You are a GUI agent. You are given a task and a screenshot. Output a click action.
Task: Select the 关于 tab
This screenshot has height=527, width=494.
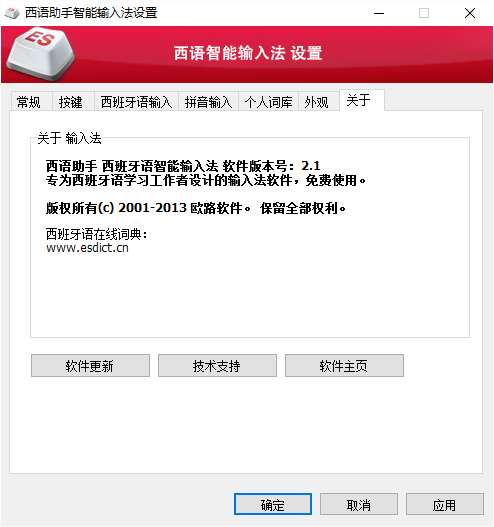[359, 100]
